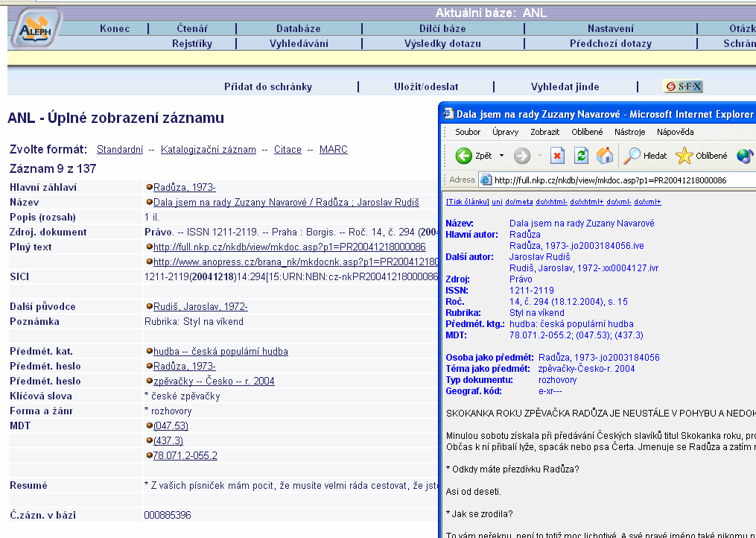Click the Home toolbar icon
Screen dimensions: 756x538
pyautogui.click(x=605, y=156)
